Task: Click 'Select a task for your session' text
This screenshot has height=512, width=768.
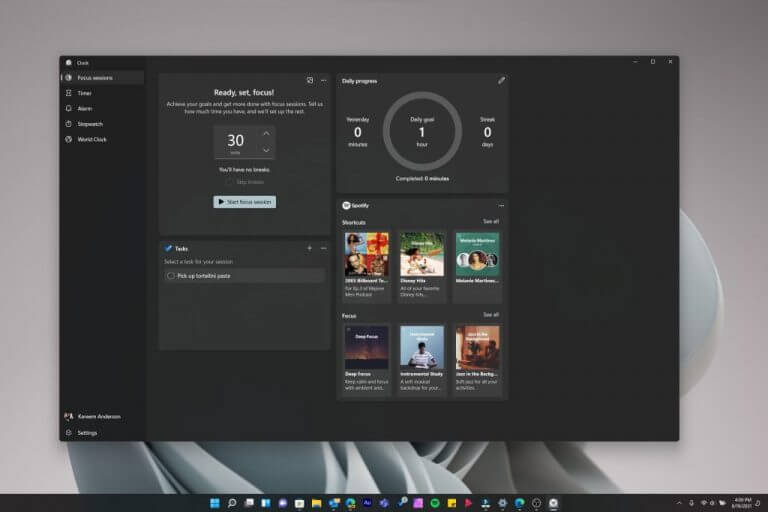Action: click(199, 262)
